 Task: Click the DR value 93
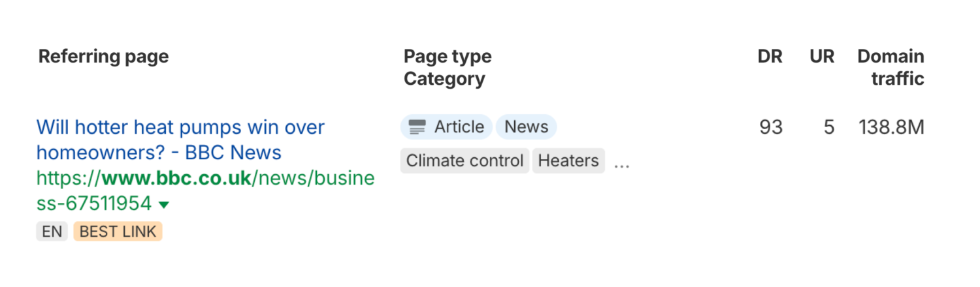click(x=771, y=127)
